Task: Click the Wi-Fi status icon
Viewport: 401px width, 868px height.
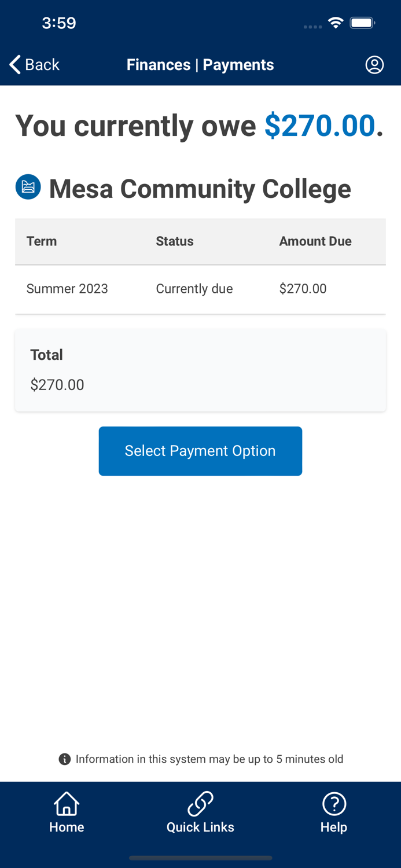Action: (x=337, y=23)
